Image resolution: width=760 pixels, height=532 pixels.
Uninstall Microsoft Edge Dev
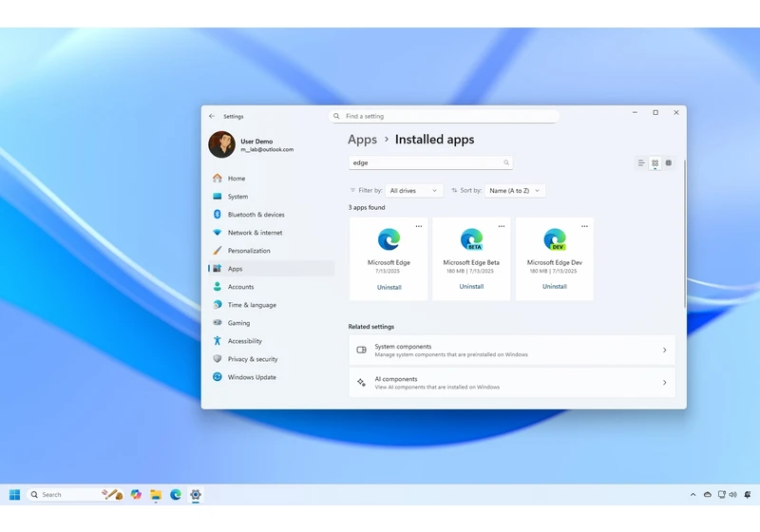pos(555,286)
